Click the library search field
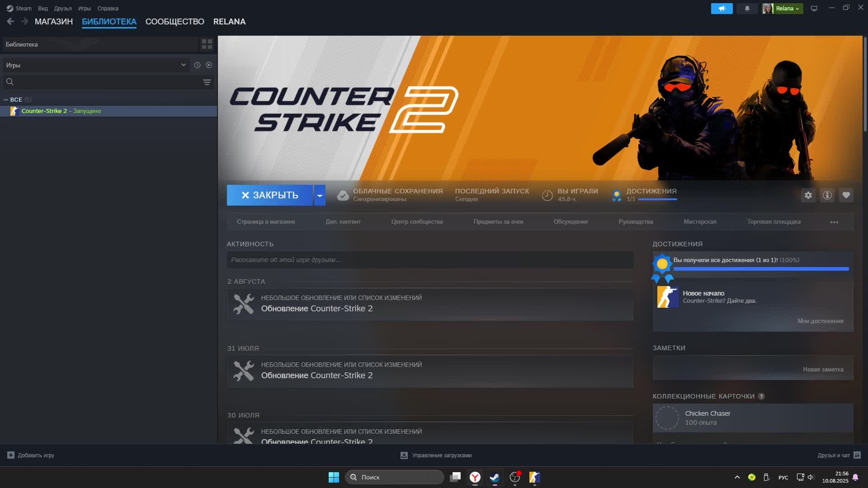This screenshot has height=488, width=868. click(x=106, y=82)
